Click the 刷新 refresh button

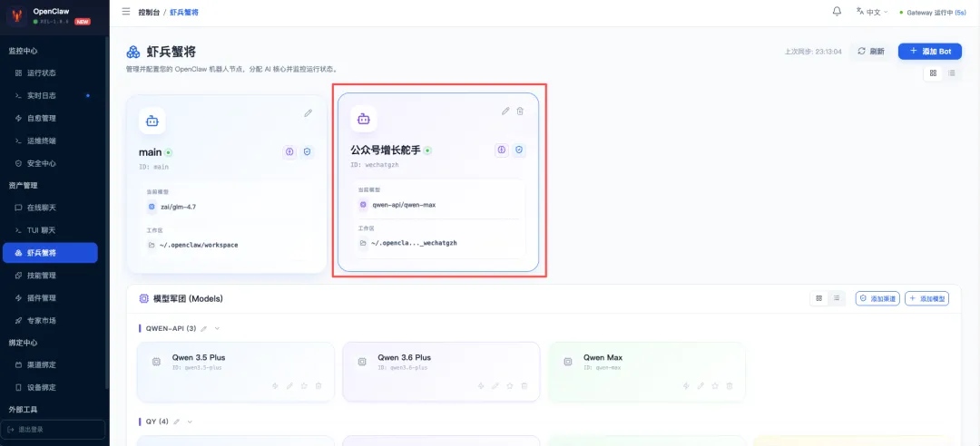871,52
